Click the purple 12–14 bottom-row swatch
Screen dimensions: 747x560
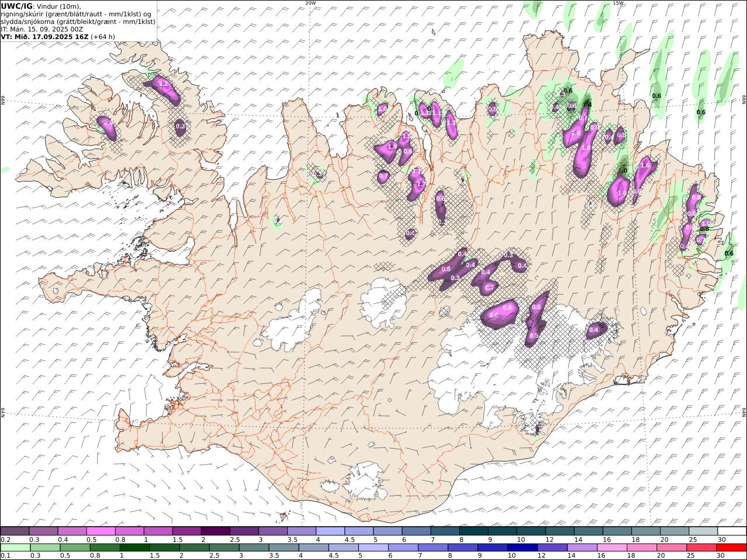(x=552, y=547)
